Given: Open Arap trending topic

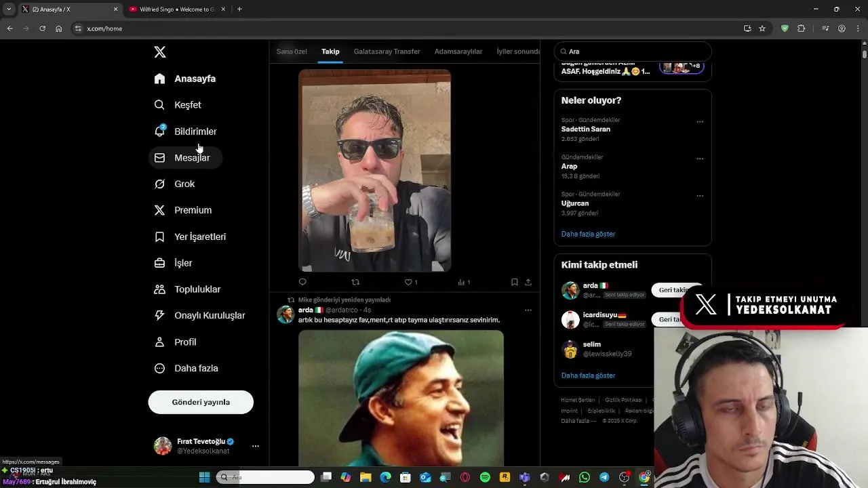Looking at the screenshot, I should [570, 167].
